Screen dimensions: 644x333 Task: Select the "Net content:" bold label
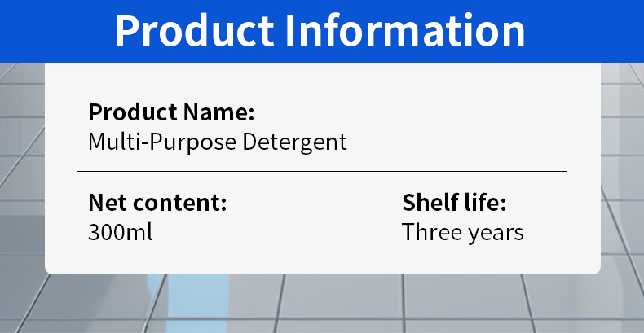(157, 202)
